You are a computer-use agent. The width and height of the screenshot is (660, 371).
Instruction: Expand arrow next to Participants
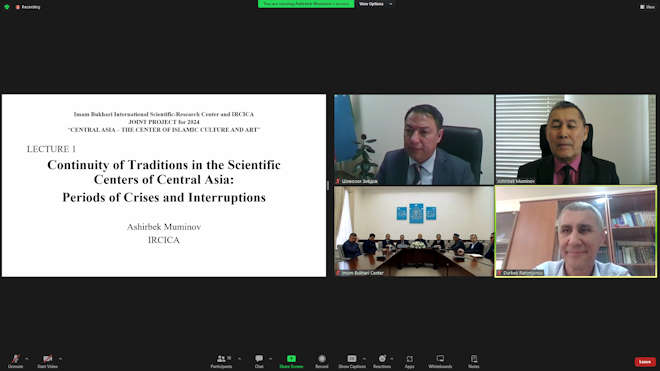click(240, 359)
